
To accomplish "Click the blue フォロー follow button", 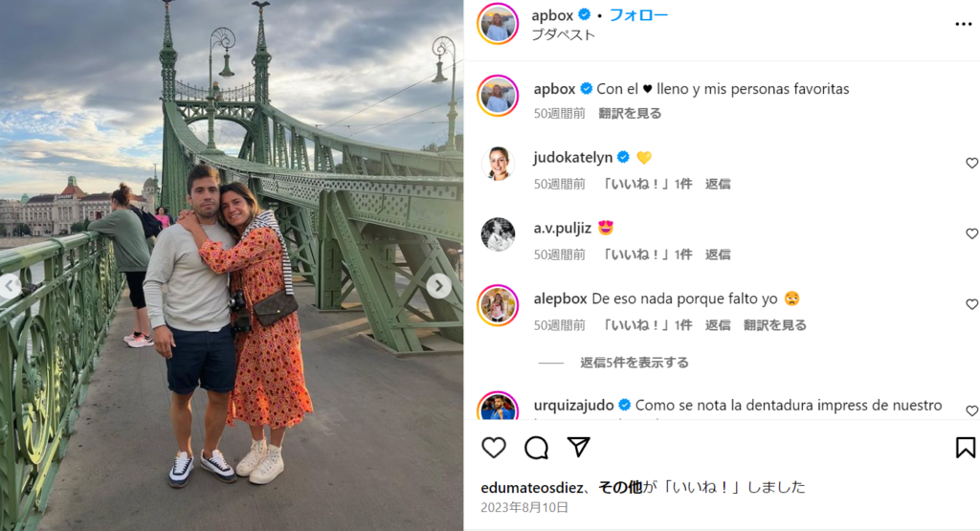I will [x=638, y=15].
